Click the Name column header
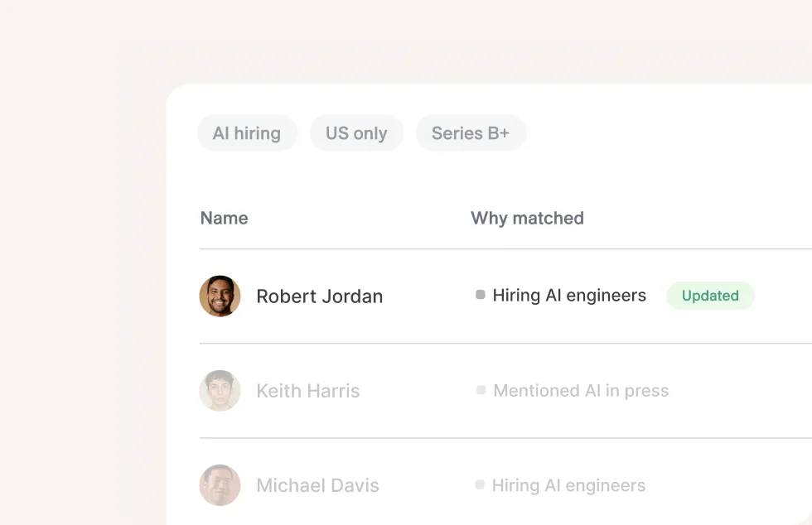Viewport: 812px width, 525px height. (225, 218)
